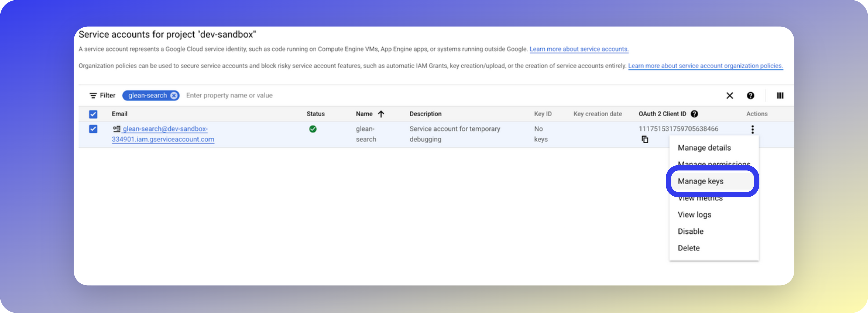
Task: Toggle the select-all header checkbox
Action: 93,114
